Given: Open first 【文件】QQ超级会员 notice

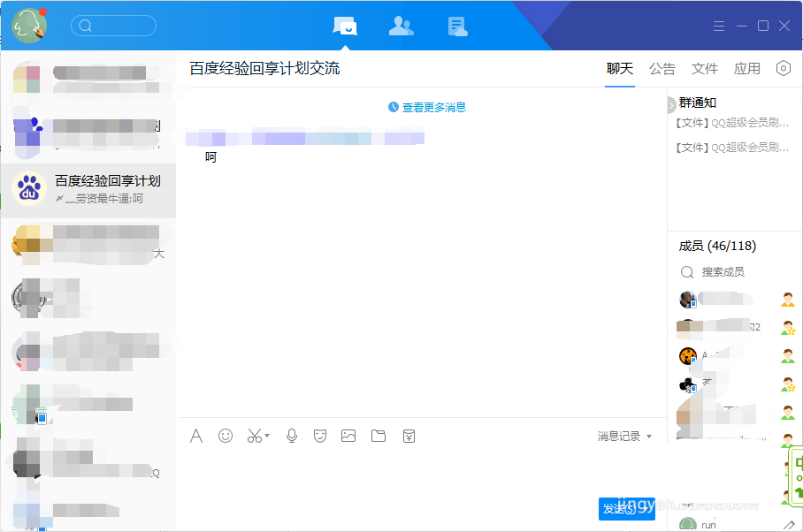Looking at the screenshot, I should [732, 123].
